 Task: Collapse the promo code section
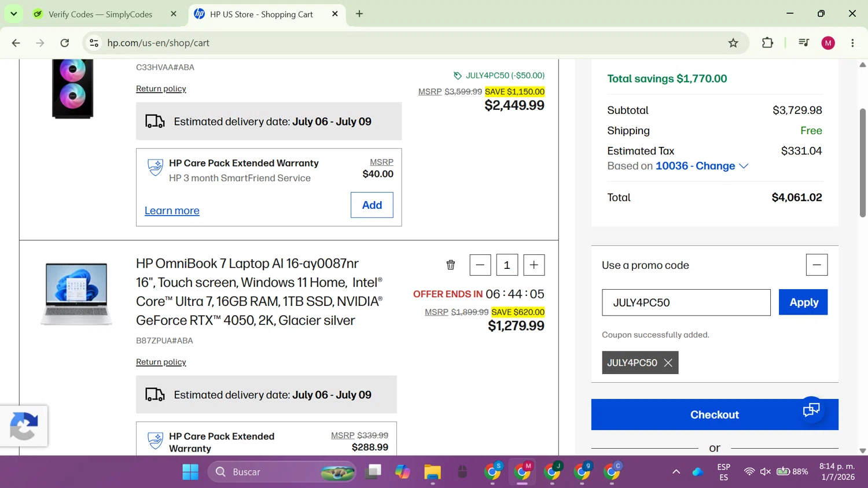point(816,265)
